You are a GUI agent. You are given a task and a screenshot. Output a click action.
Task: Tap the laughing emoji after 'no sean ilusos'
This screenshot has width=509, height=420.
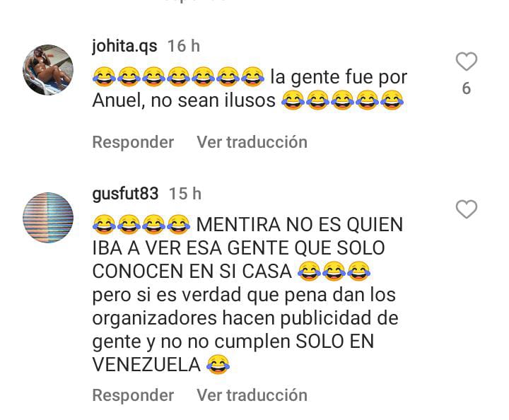[x=293, y=100]
